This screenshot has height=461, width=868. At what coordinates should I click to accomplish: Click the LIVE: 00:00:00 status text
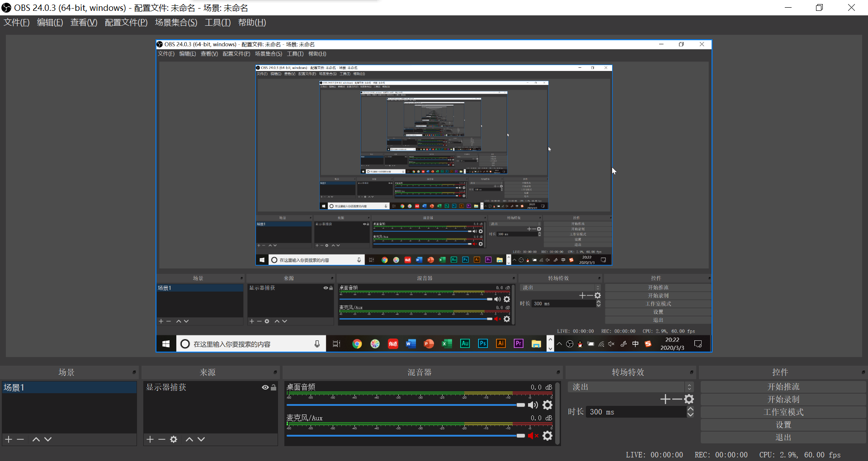tap(654, 455)
